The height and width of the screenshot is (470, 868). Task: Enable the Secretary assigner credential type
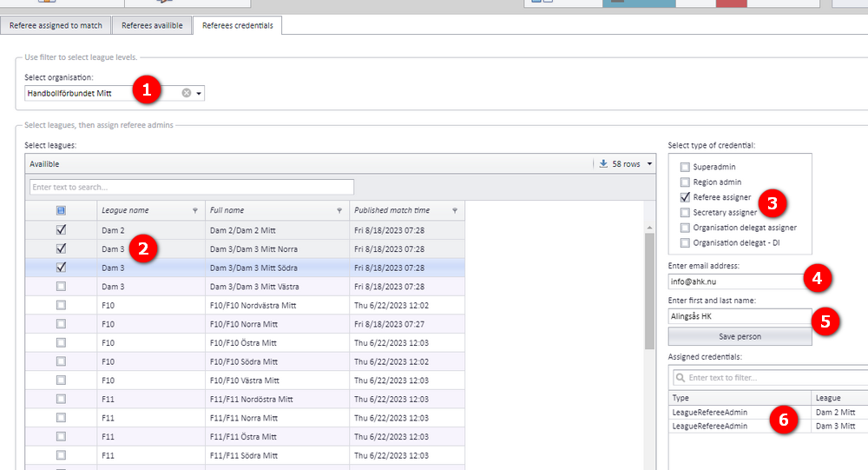pyautogui.click(x=685, y=213)
